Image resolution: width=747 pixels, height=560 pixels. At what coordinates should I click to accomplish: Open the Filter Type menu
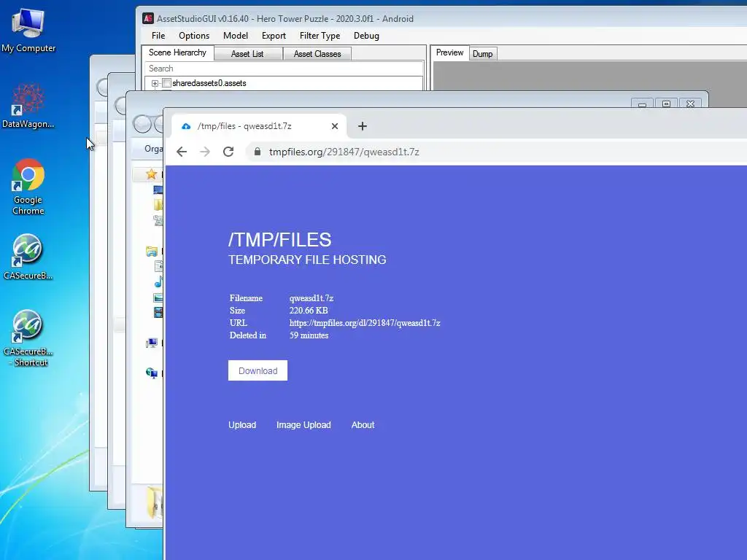[320, 36]
